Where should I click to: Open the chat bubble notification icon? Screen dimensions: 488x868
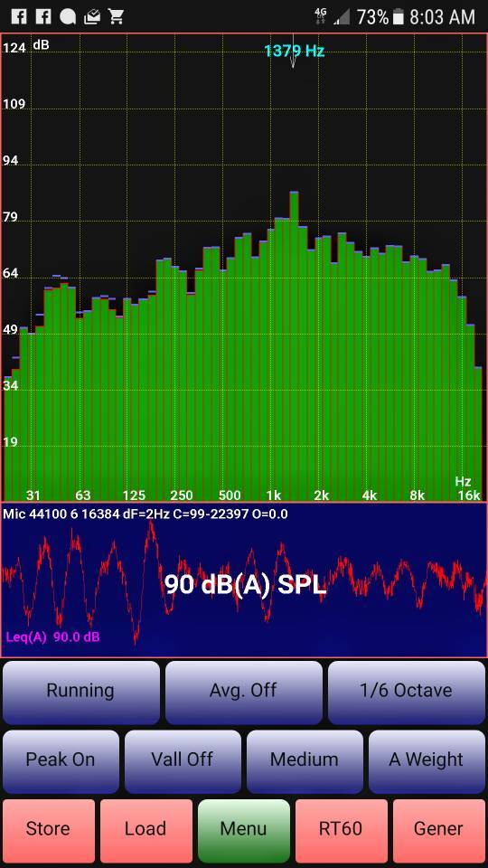point(68,16)
